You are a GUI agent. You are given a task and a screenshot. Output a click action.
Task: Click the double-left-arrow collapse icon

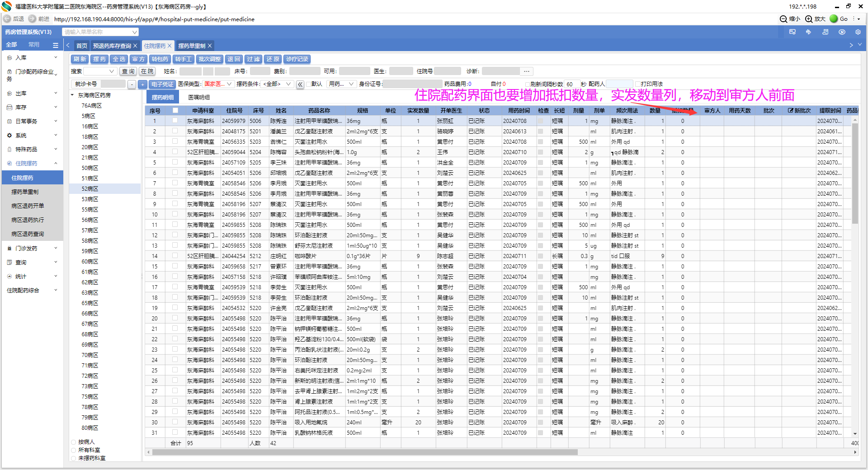(300, 84)
